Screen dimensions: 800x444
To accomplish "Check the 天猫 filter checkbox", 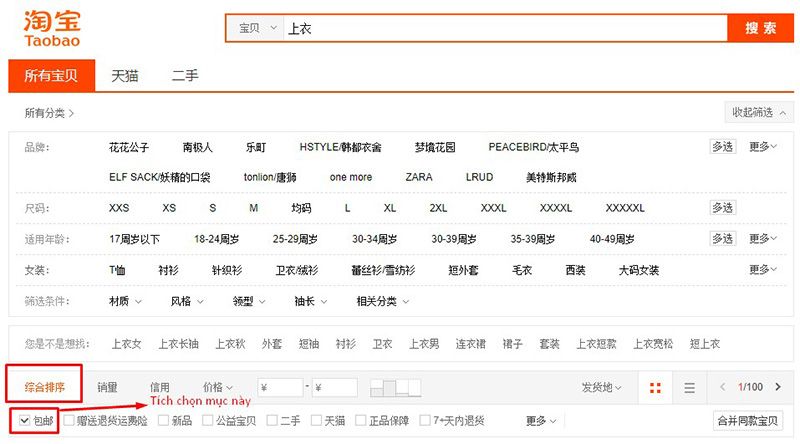I will [317, 421].
